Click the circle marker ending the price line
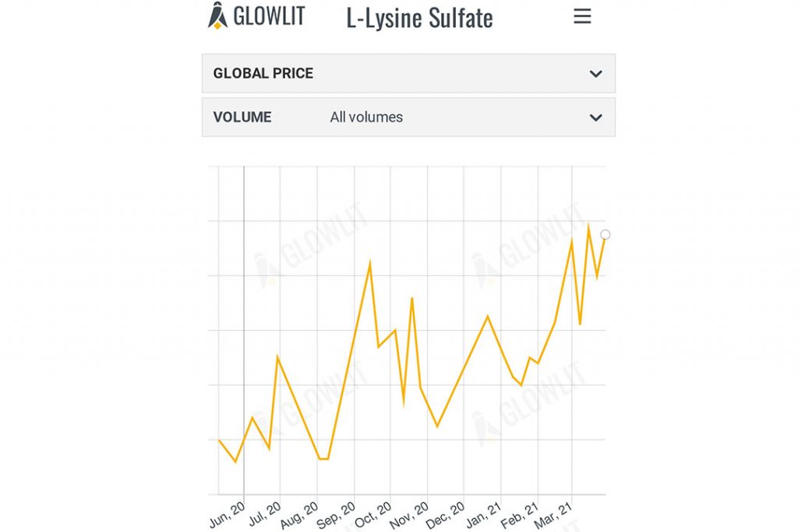 pyautogui.click(x=606, y=234)
